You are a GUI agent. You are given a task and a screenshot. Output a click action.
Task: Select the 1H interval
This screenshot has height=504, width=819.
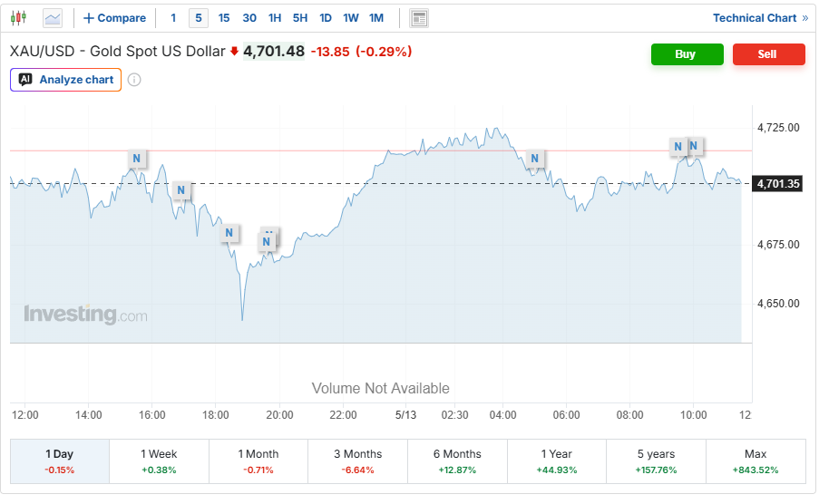pos(275,18)
